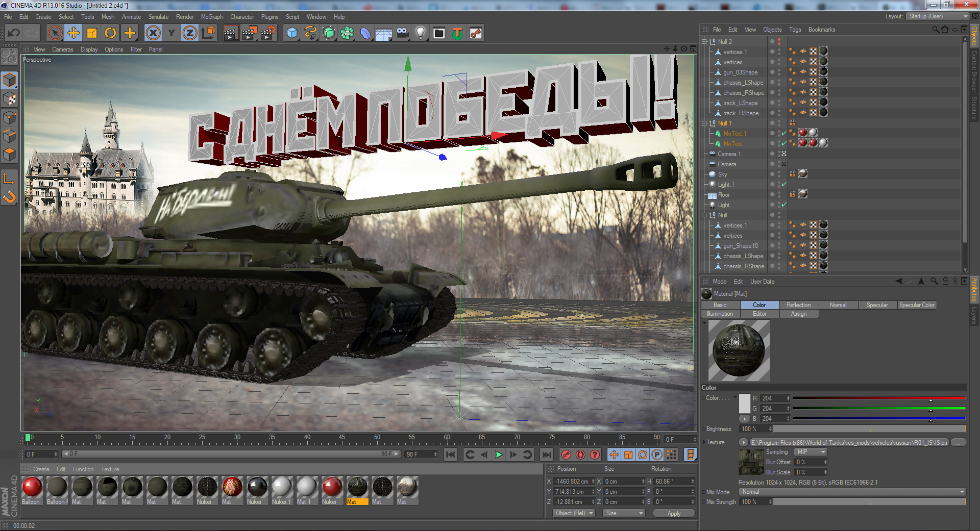Add floor environment object icon
The height and width of the screenshot is (531, 980).
tap(384, 33)
